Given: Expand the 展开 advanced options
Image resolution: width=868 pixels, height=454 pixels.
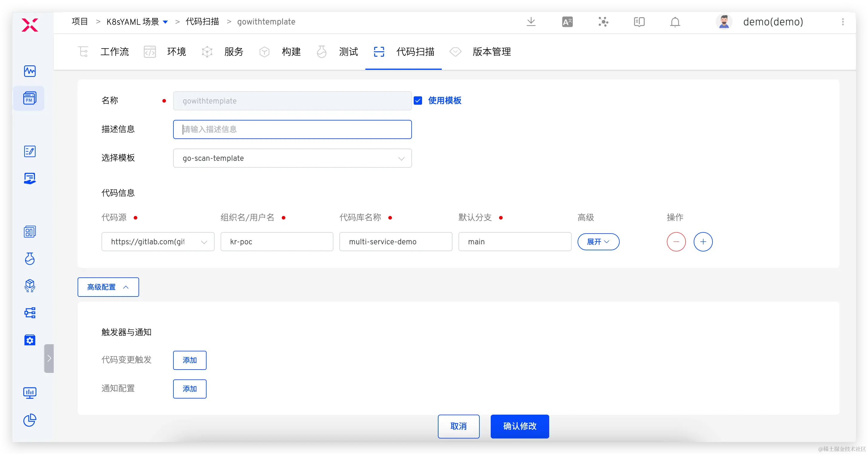Looking at the screenshot, I should 598,242.
